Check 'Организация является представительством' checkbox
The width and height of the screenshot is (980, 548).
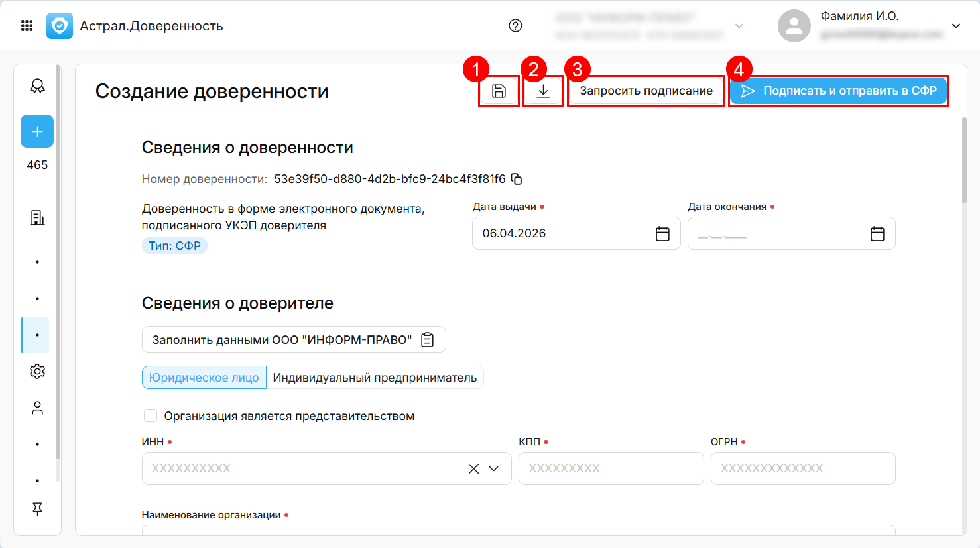pos(151,415)
